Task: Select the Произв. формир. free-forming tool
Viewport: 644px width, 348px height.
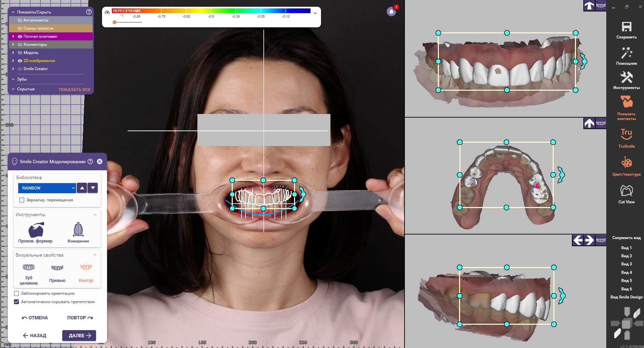Action: (x=36, y=231)
